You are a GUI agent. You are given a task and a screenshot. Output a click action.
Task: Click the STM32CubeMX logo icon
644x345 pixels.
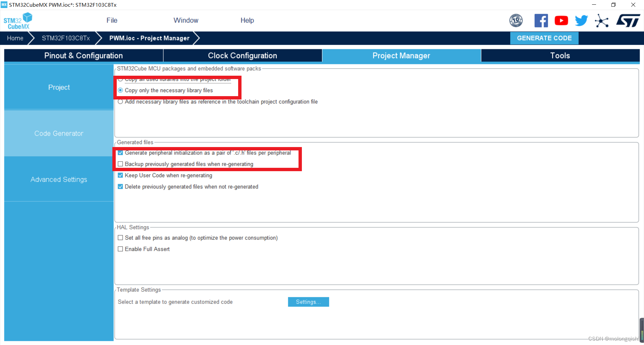(18, 21)
